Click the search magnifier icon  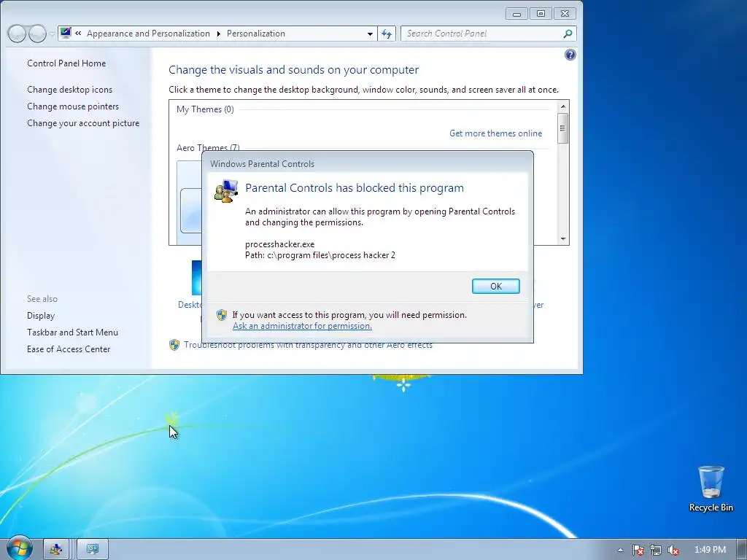click(x=568, y=34)
